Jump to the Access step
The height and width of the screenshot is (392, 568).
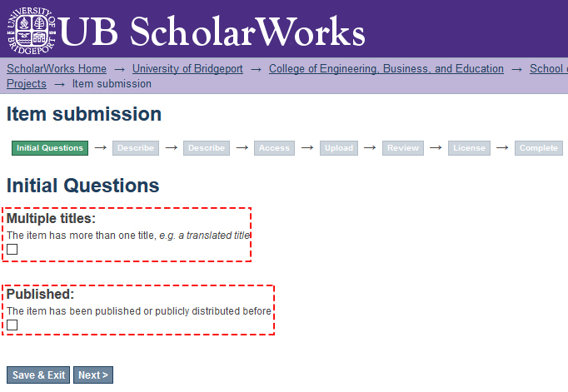(x=274, y=148)
